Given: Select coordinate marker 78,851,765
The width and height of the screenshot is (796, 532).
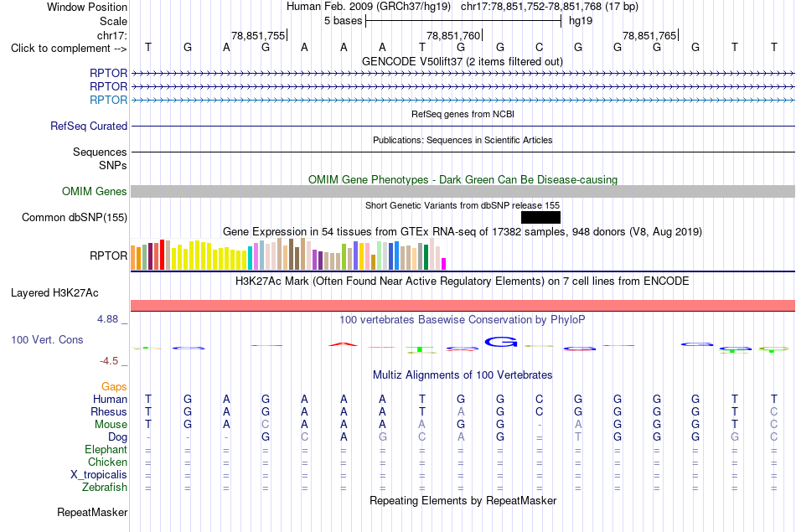Looking at the screenshot, I should (649, 35).
